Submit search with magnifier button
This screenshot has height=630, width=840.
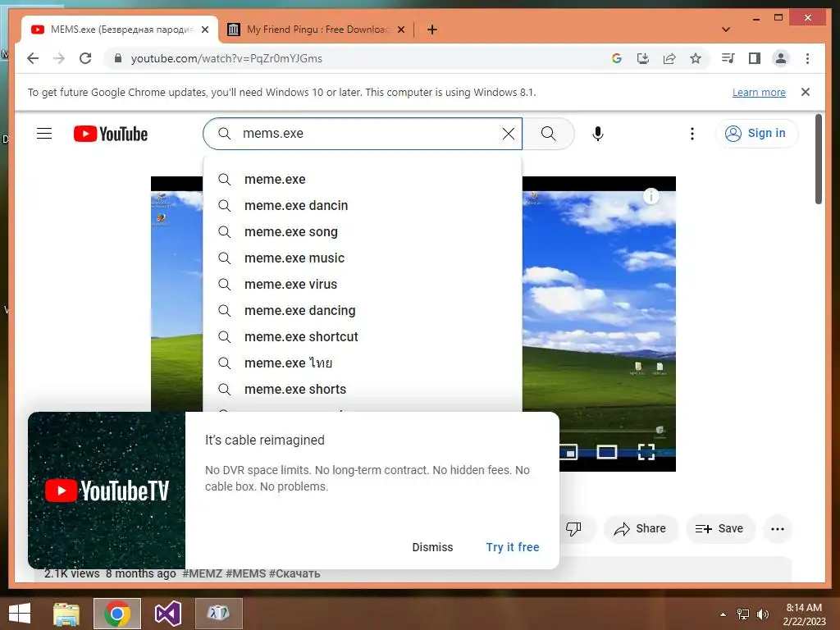[x=549, y=134]
